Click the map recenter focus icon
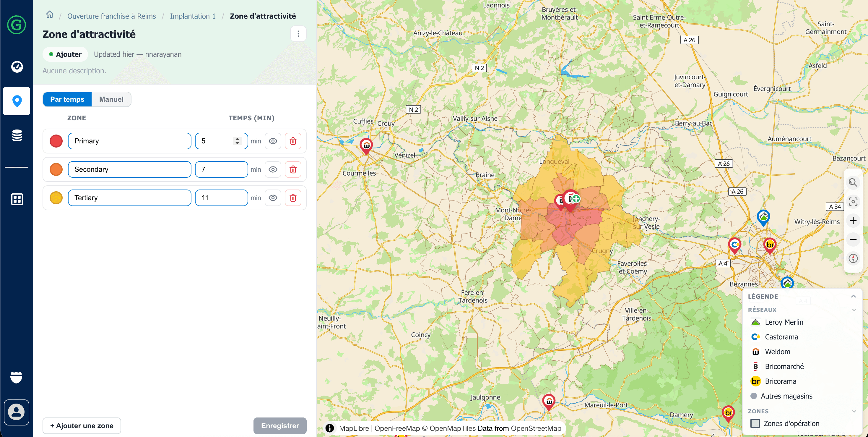This screenshot has width=868, height=437. tap(853, 202)
